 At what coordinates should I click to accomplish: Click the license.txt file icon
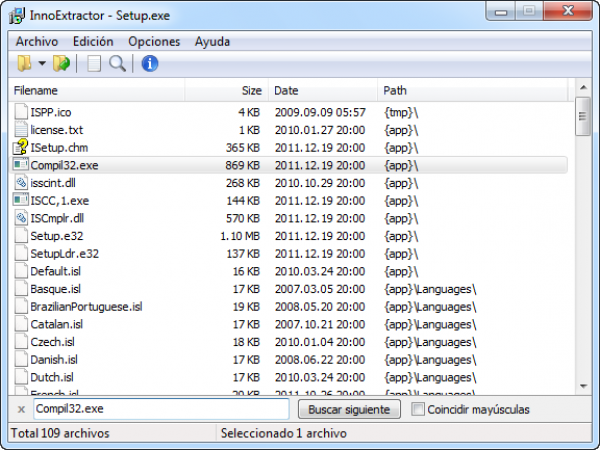(x=21, y=129)
